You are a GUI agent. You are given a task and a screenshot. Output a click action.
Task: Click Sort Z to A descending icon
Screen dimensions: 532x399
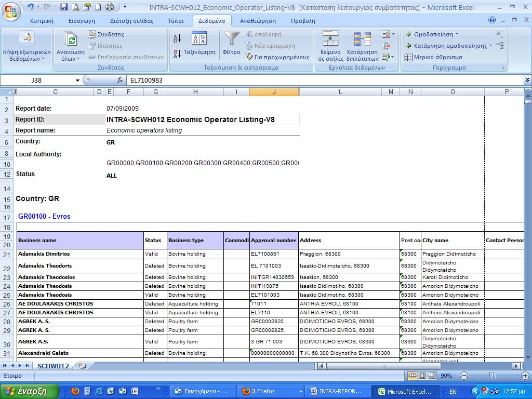pos(177,54)
